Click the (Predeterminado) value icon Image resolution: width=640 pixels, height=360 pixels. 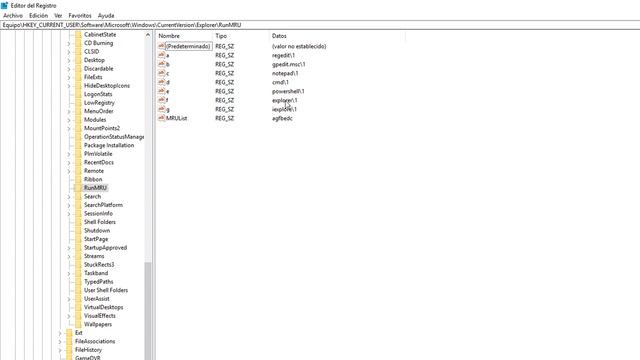[162, 46]
